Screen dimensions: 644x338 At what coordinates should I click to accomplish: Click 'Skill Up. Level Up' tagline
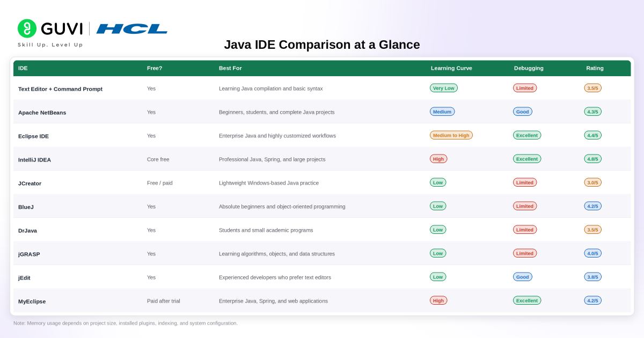[50, 45]
